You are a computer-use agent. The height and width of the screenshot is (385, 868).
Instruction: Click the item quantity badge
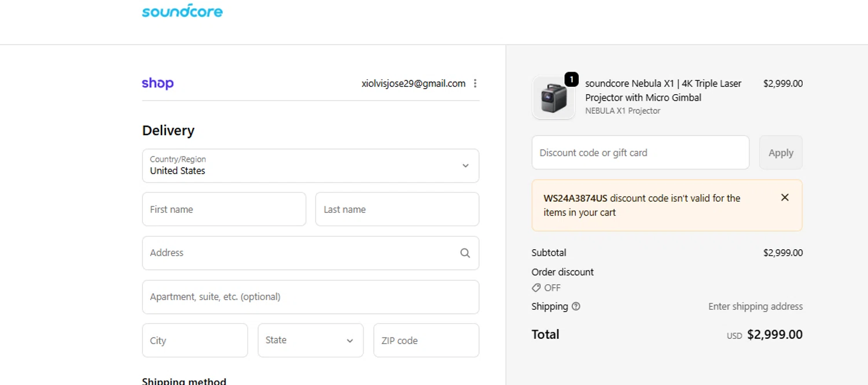(x=571, y=79)
